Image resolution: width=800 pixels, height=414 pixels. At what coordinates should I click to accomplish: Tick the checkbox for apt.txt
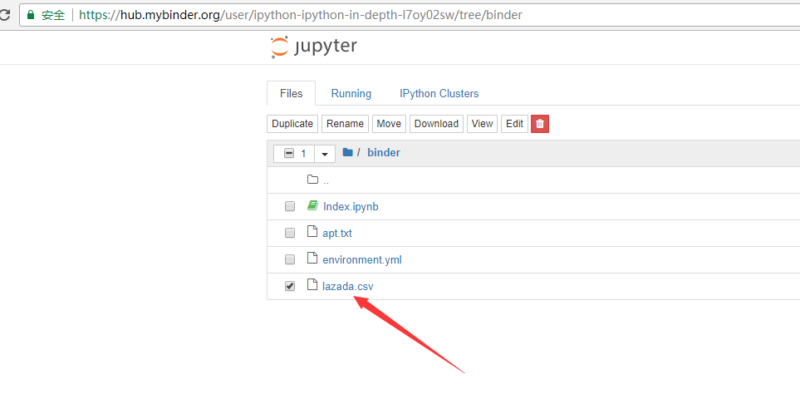point(290,233)
